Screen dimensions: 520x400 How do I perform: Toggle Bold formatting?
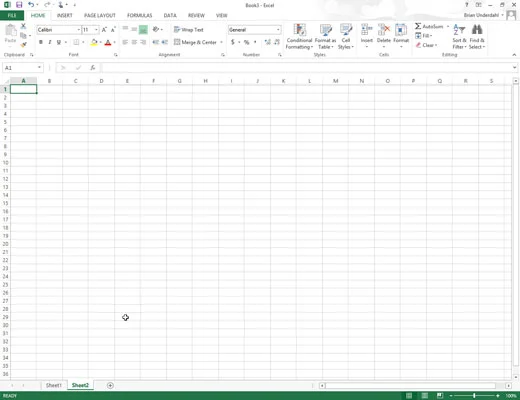pos(41,42)
